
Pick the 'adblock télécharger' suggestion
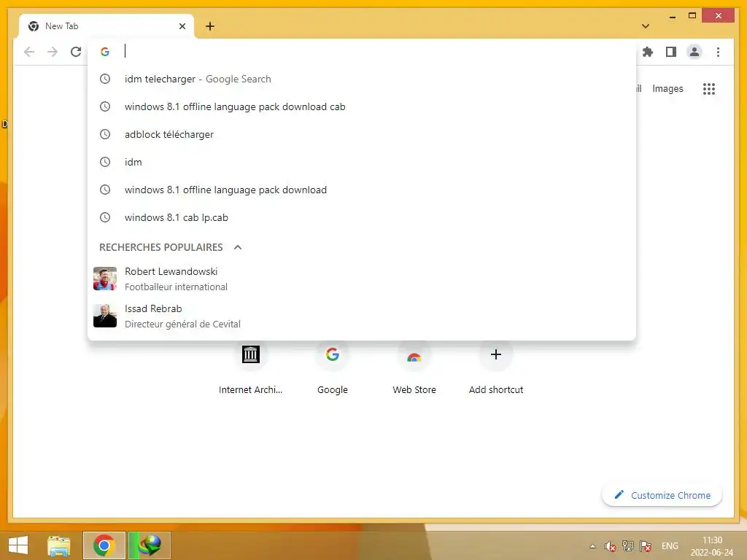362,134
